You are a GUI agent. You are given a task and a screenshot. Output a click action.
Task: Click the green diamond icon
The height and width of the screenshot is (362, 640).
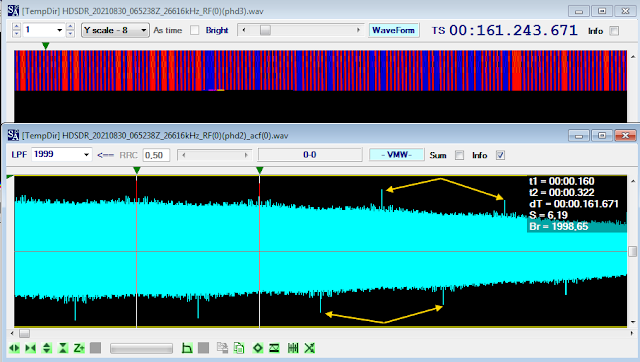tap(258, 348)
